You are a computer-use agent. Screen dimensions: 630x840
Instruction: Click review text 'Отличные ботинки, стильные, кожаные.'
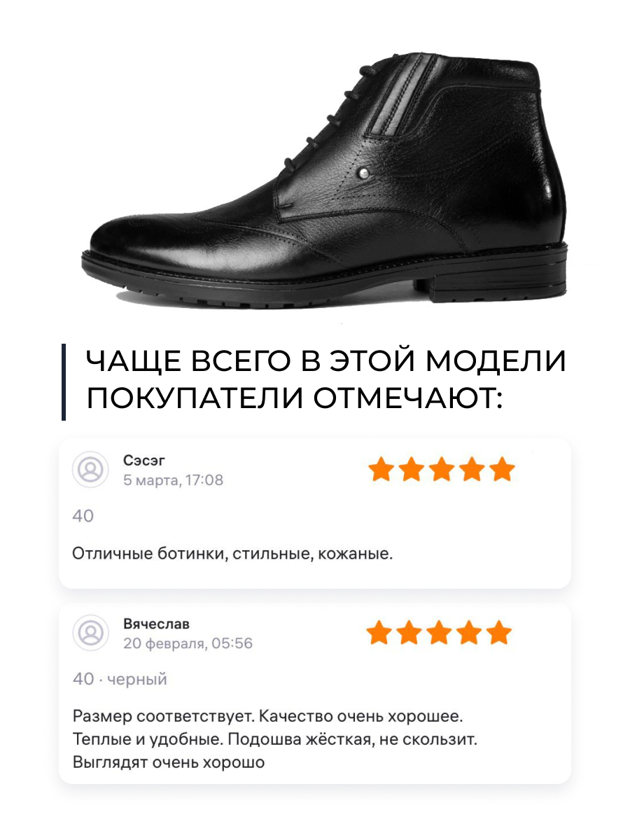(x=233, y=554)
